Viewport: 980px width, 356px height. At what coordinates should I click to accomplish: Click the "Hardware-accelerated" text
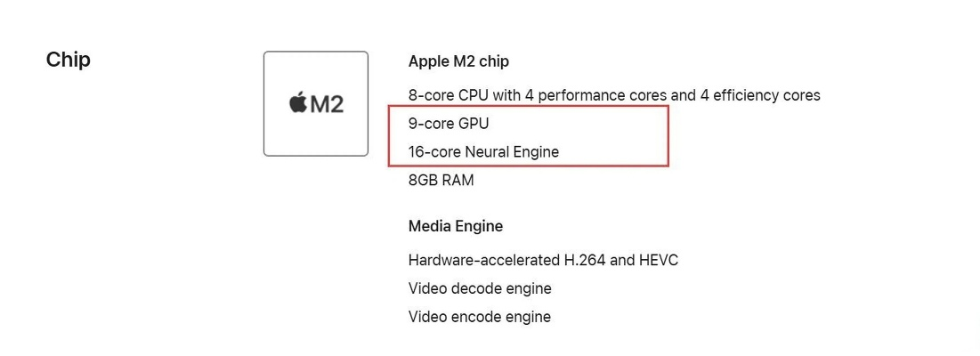click(484, 261)
